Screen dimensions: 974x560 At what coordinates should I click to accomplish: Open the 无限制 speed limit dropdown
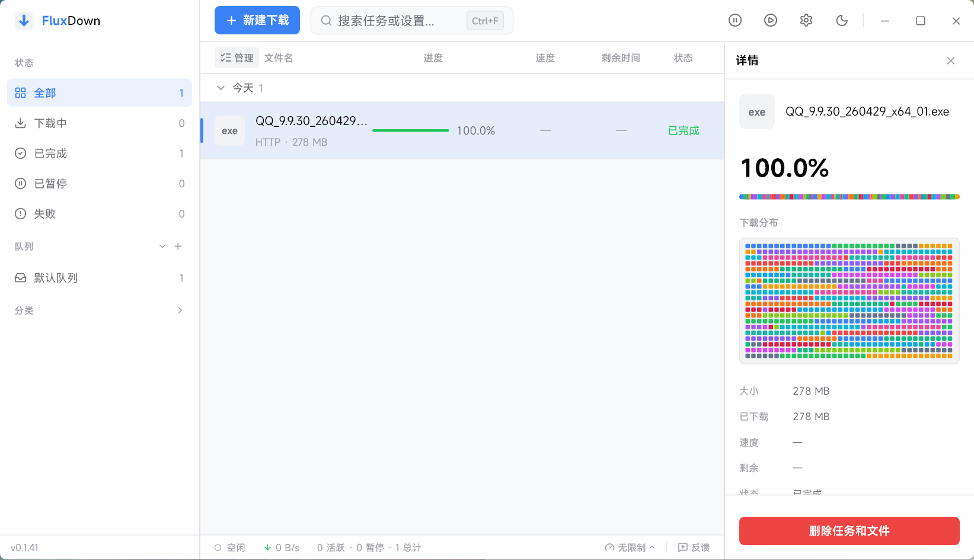(630, 548)
